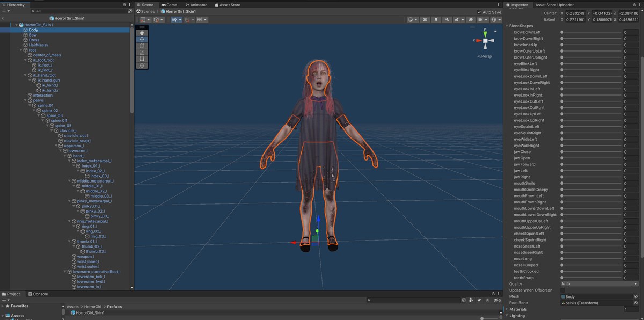Select the Rect transform tool
The height and width of the screenshot is (320, 644).
click(x=142, y=59)
